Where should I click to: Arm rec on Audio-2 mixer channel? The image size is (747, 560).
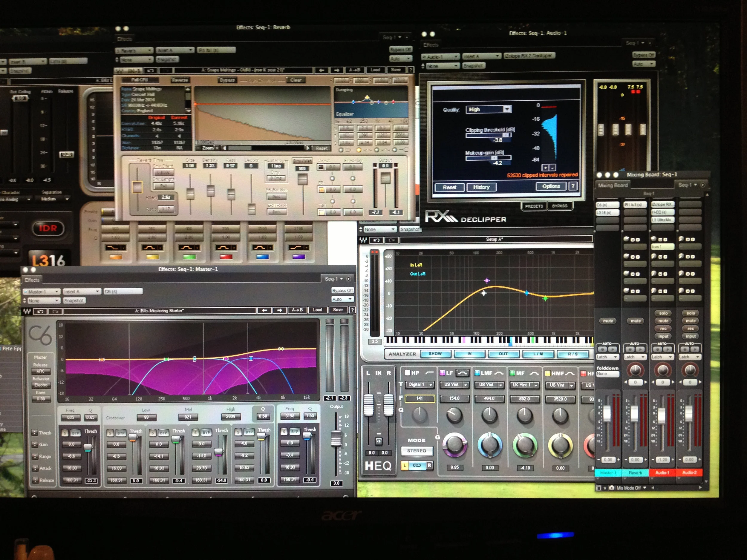[x=690, y=329]
